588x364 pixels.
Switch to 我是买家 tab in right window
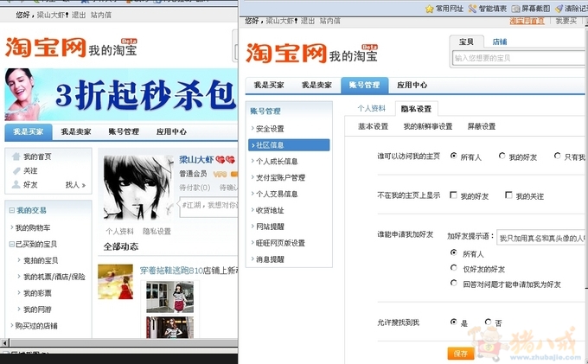click(x=269, y=85)
